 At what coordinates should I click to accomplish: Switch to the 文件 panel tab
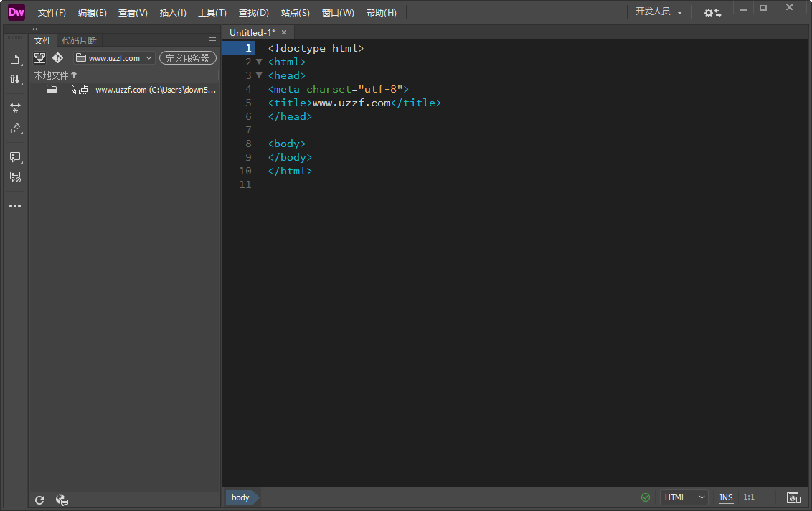pos(42,40)
